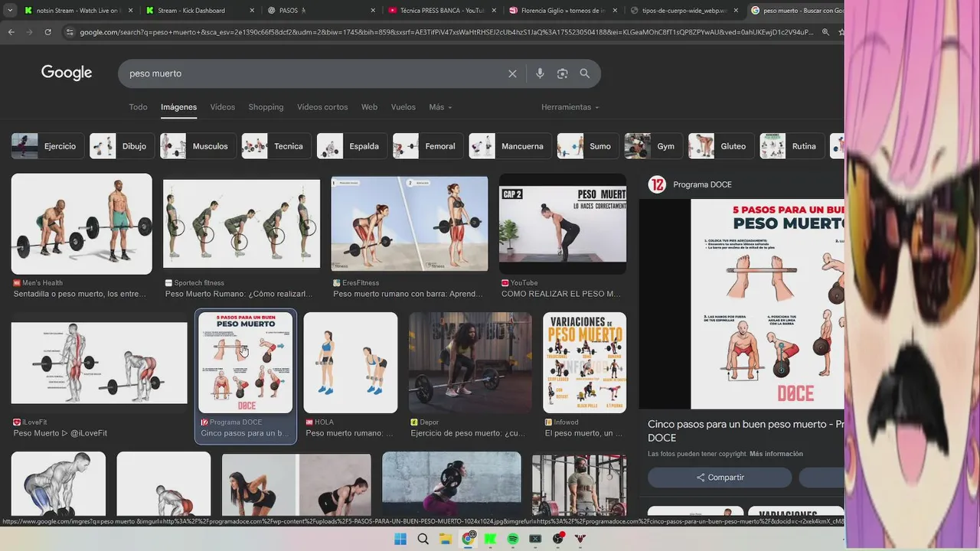Screen dimensions: 980x551
Task: Open Spotify from the taskbar
Action: click(513, 539)
